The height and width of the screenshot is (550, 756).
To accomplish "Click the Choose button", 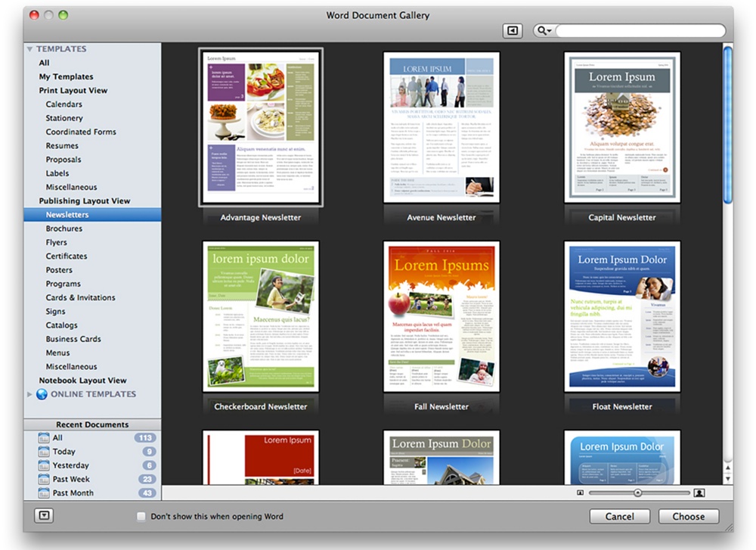I will (688, 516).
